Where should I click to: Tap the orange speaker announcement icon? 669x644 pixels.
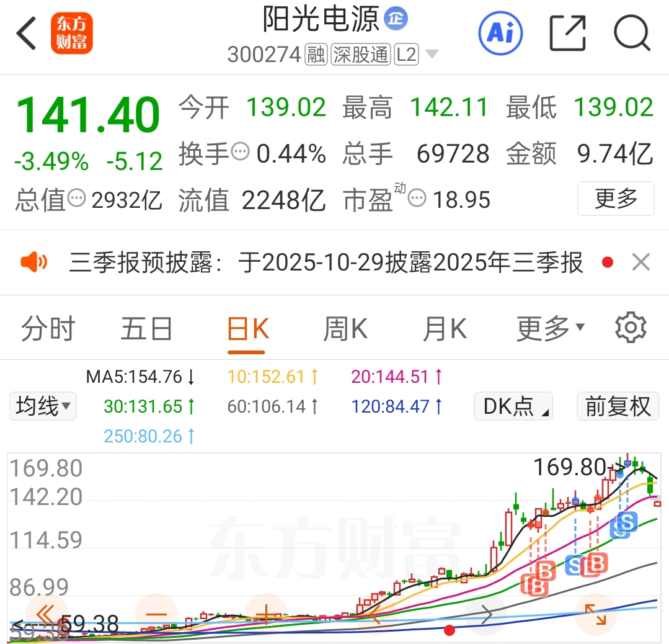tap(34, 262)
